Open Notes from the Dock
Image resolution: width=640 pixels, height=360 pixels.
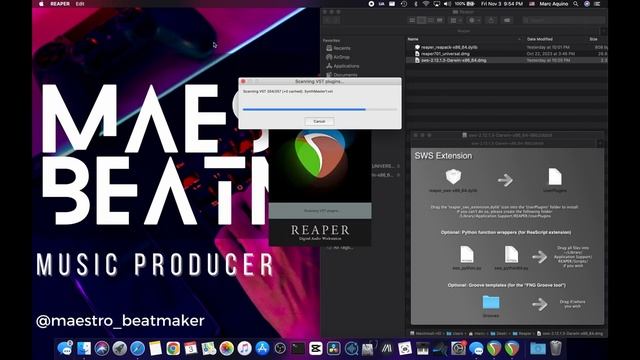[x=155, y=348]
